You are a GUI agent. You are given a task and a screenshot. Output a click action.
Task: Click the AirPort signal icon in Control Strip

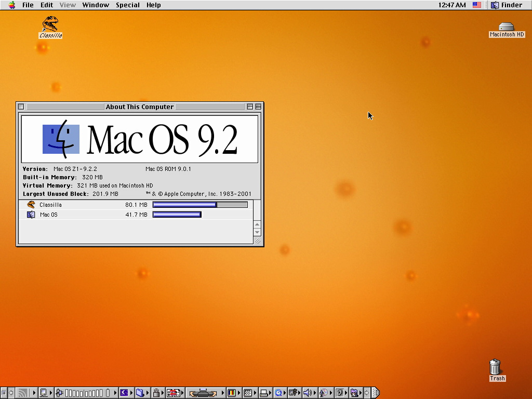(22, 393)
